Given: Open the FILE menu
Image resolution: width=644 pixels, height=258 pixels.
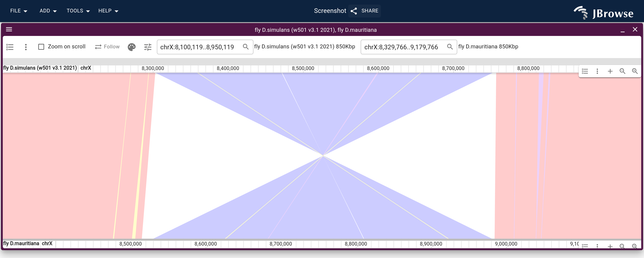Looking at the screenshot, I should coord(19,11).
